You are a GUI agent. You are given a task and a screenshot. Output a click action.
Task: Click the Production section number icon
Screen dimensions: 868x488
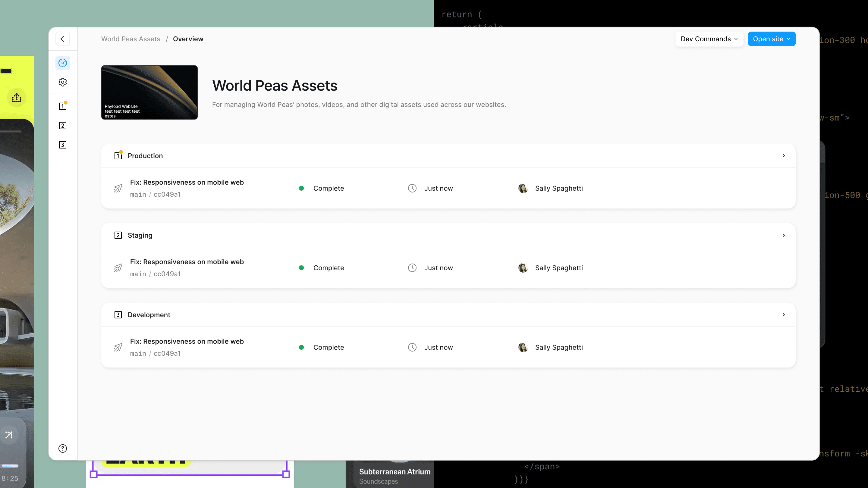[118, 155]
